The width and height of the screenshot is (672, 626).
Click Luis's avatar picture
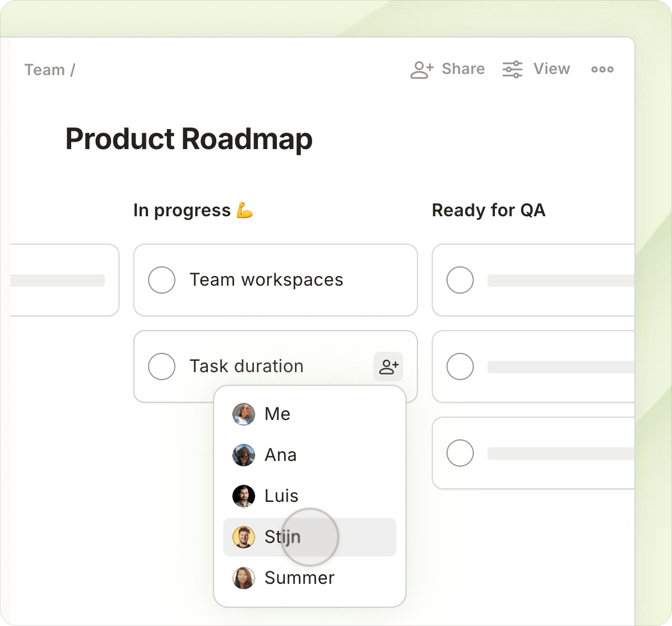click(x=244, y=496)
